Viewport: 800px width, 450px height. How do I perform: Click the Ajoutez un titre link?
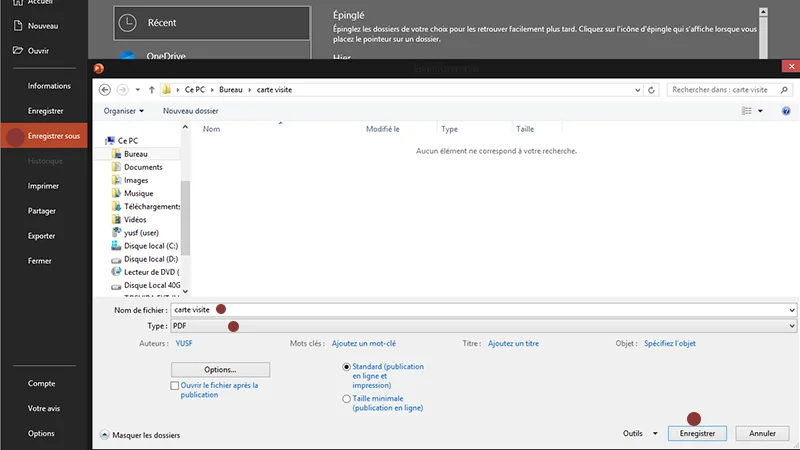click(513, 343)
